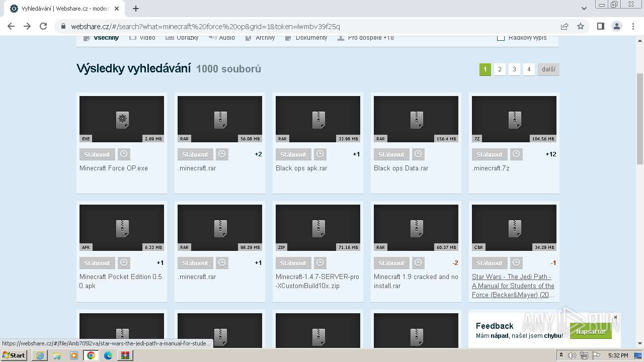The width and height of the screenshot is (644, 362).
Task: Click the browser address bar URL
Action: tap(206, 26)
